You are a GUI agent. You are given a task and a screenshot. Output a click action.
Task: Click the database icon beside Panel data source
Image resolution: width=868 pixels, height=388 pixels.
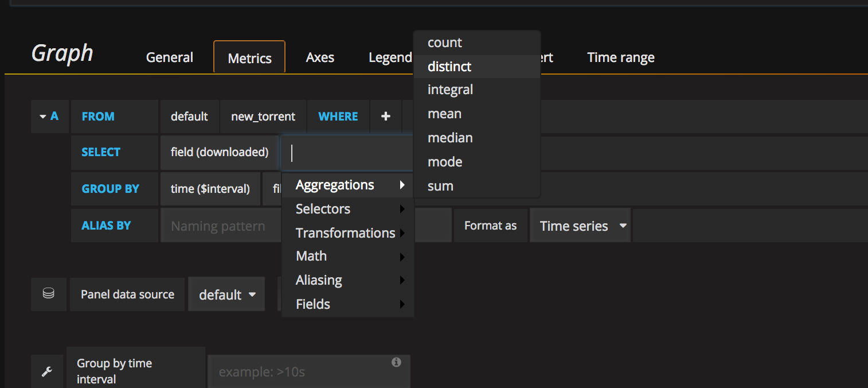(49, 294)
